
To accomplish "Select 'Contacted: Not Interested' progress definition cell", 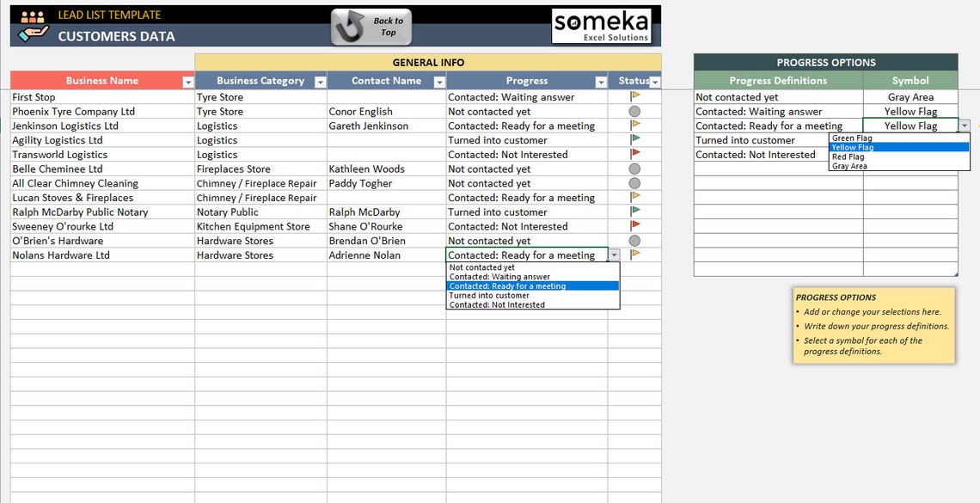I will [x=762, y=154].
